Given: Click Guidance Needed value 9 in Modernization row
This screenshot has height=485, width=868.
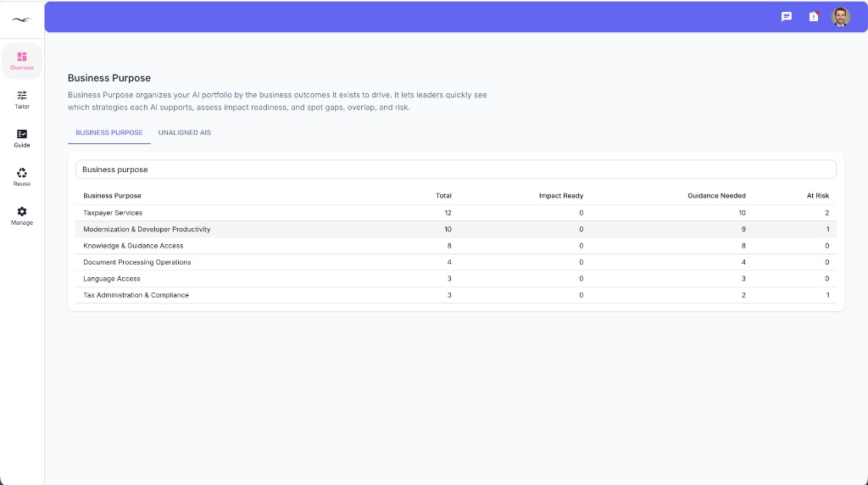Looking at the screenshot, I should [743, 229].
